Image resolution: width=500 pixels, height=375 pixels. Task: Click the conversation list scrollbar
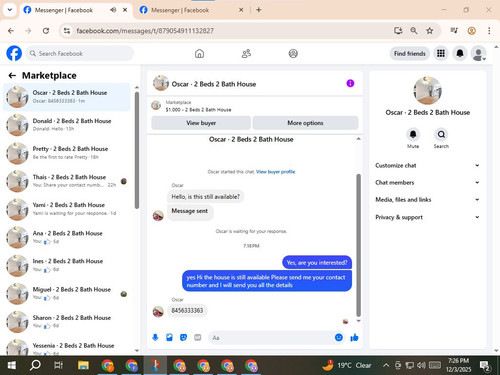tap(137, 150)
